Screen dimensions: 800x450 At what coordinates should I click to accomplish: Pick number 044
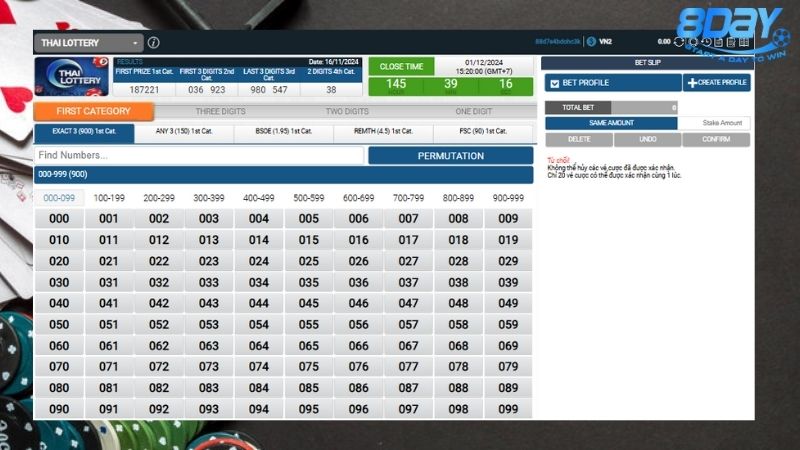coord(259,303)
